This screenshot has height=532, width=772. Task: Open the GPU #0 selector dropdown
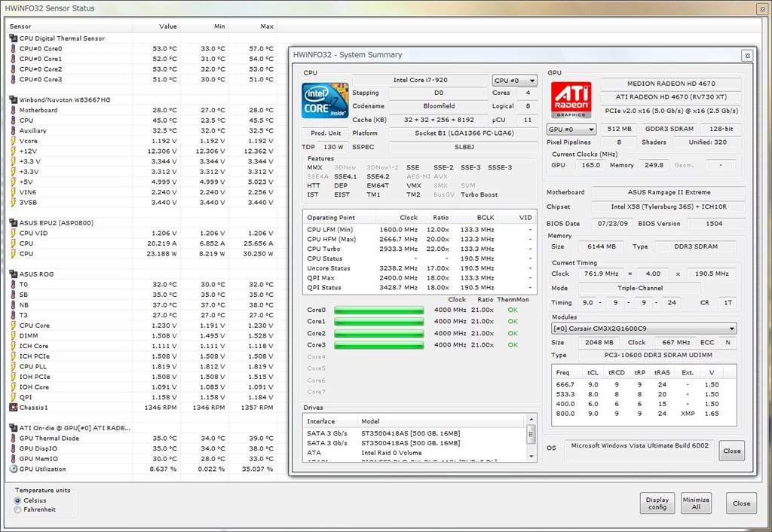(x=570, y=130)
